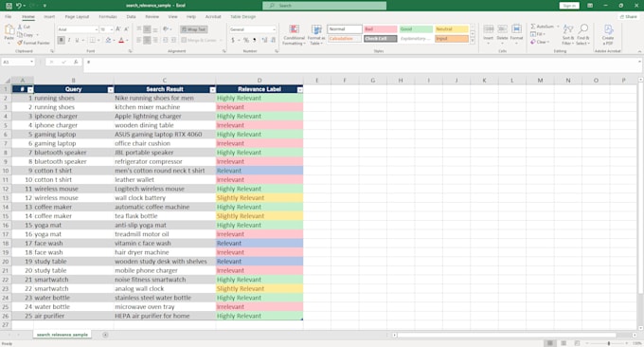Open the Relevance Label filter dropdown

pyautogui.click(x=300, y=89)
